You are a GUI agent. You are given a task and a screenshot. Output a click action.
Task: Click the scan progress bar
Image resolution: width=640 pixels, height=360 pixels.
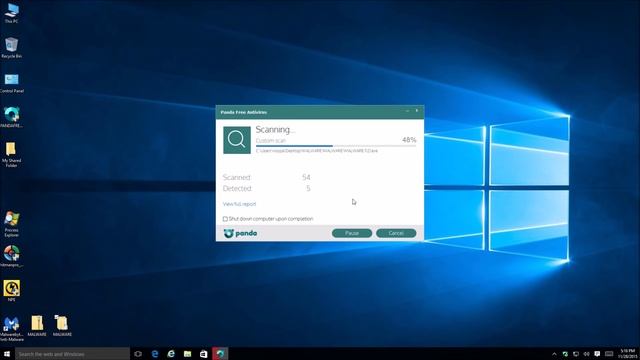coord(336,146)
